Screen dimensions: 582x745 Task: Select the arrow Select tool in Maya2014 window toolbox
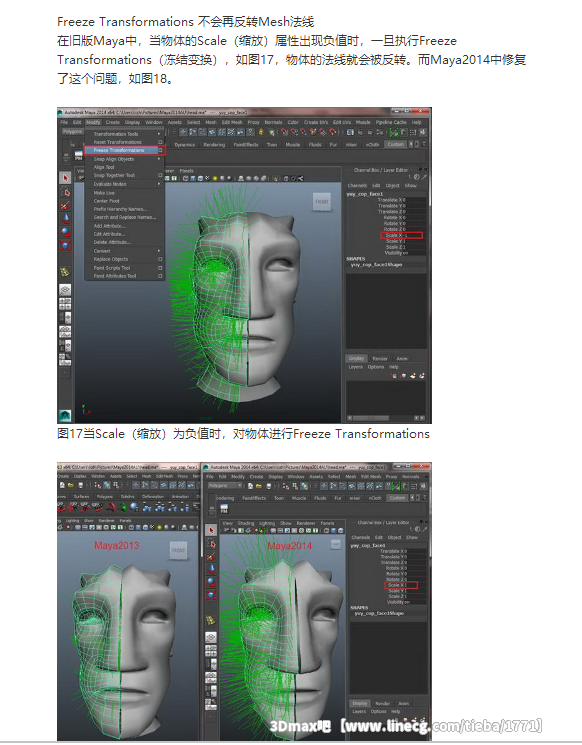[211, 530]
